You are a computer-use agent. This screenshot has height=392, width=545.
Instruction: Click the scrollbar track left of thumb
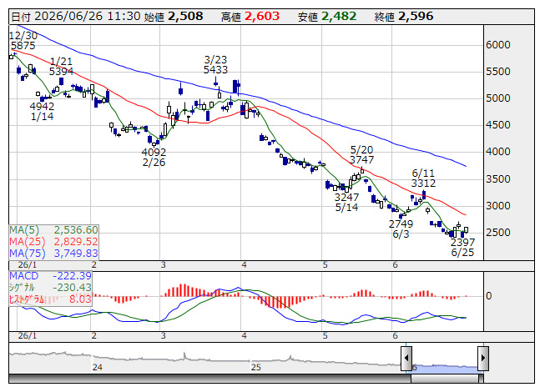click(x=209, y=379)
